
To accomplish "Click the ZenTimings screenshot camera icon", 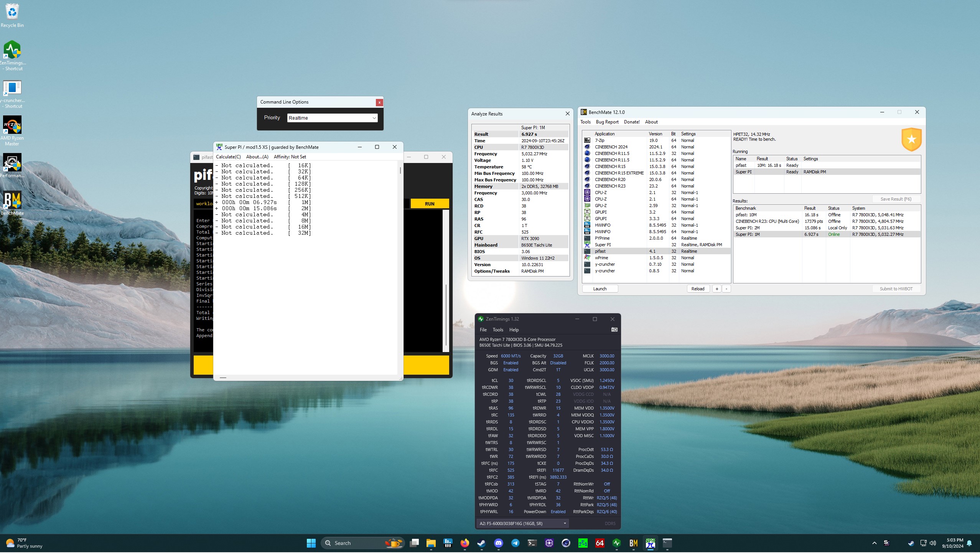I will click(614, 330).
